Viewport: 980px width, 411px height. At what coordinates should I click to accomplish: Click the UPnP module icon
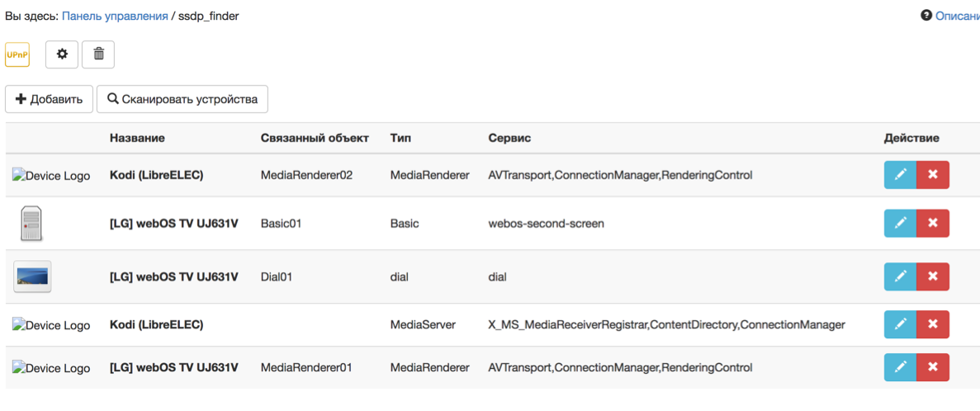coord(17,55)
